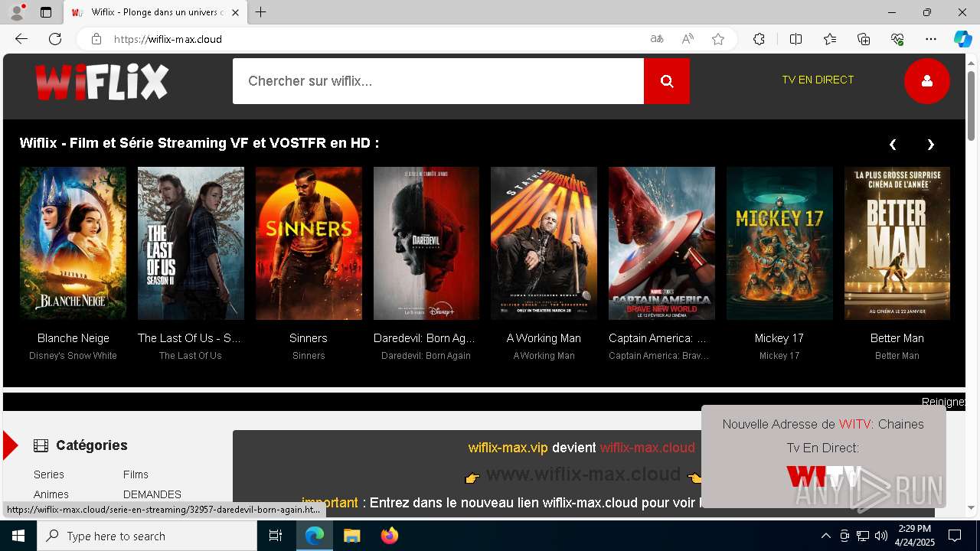Click Mickey 17 title text
Viewport: 980px width, 551px height.
779,338
